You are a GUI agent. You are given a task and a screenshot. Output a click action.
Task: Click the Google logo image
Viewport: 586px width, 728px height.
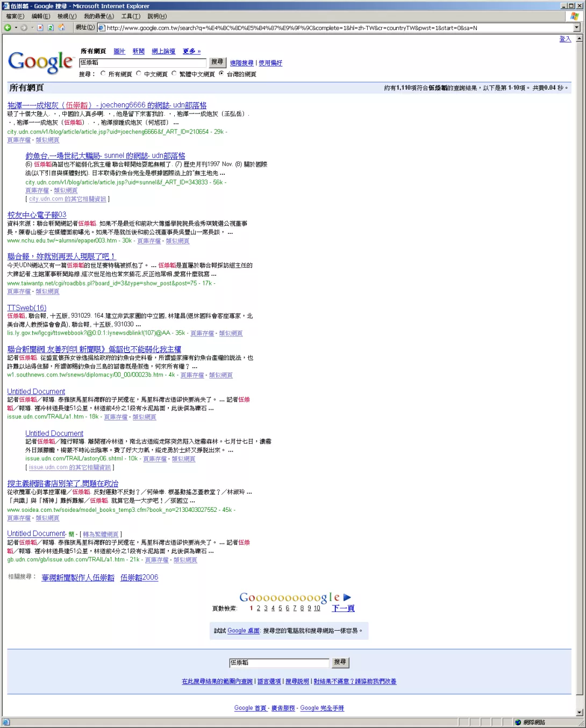pyautogui.click(x=40, y=62)
